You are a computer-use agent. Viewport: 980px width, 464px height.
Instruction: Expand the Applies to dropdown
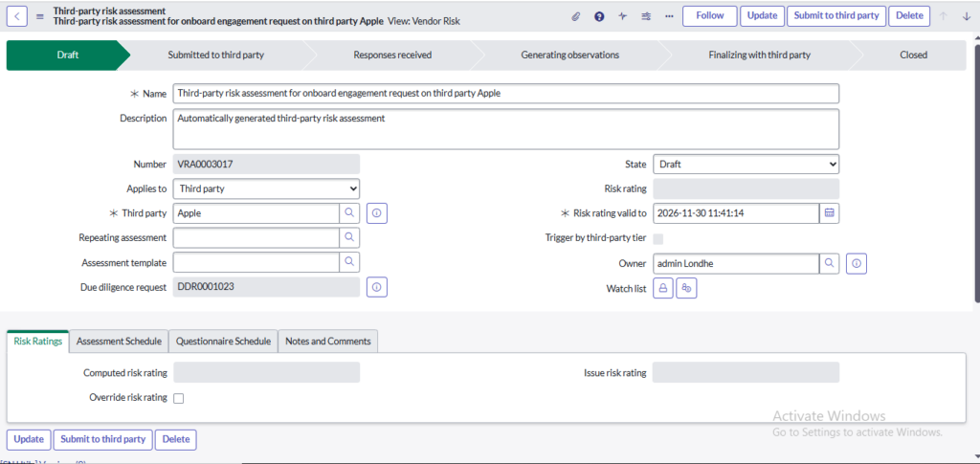tap(266, 188)
